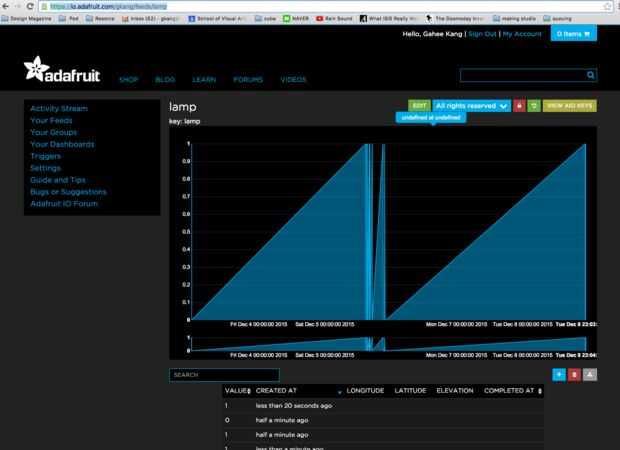Click the green EDIT button
This screenshot has height=450, width=620.
pyautogui.click(x=419, y=106)
